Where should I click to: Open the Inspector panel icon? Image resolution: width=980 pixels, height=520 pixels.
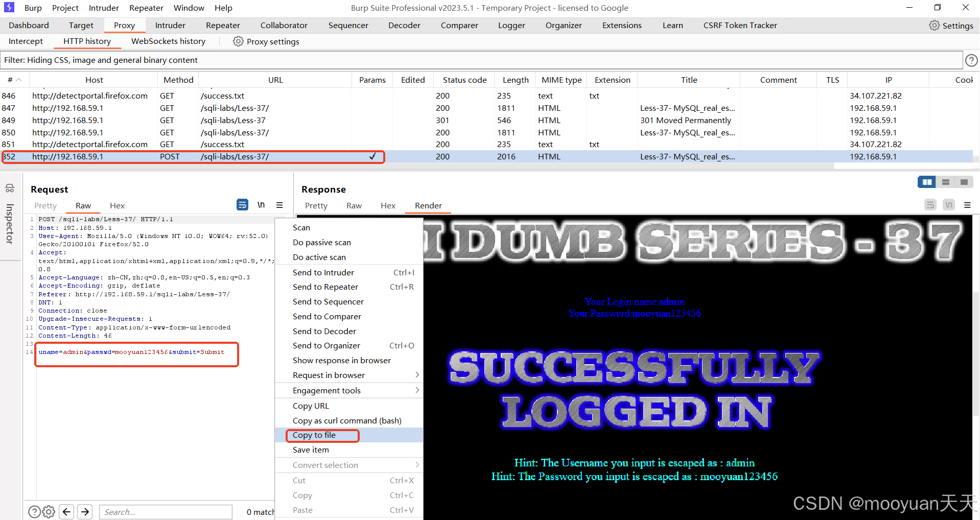click(x=10, y=188)
